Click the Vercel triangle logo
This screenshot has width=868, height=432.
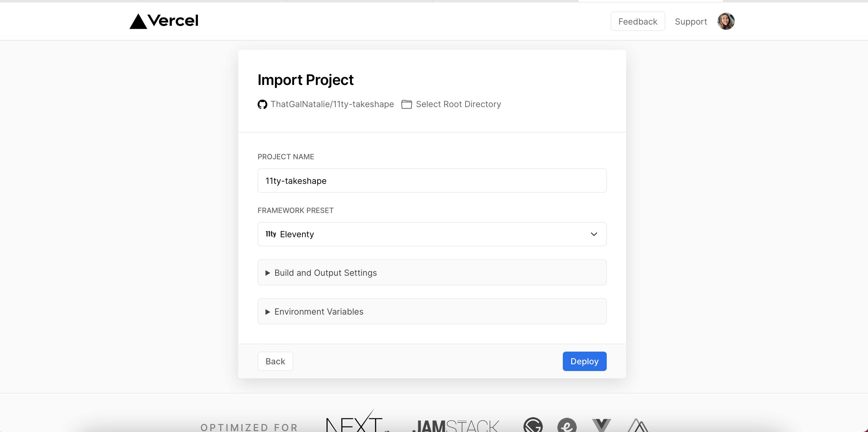138,21
